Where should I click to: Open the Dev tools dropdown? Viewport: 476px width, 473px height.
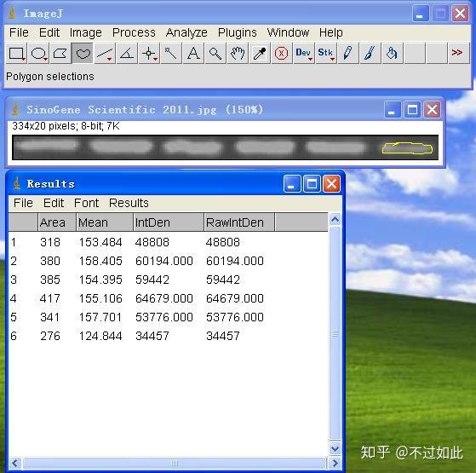click(304, 54)
